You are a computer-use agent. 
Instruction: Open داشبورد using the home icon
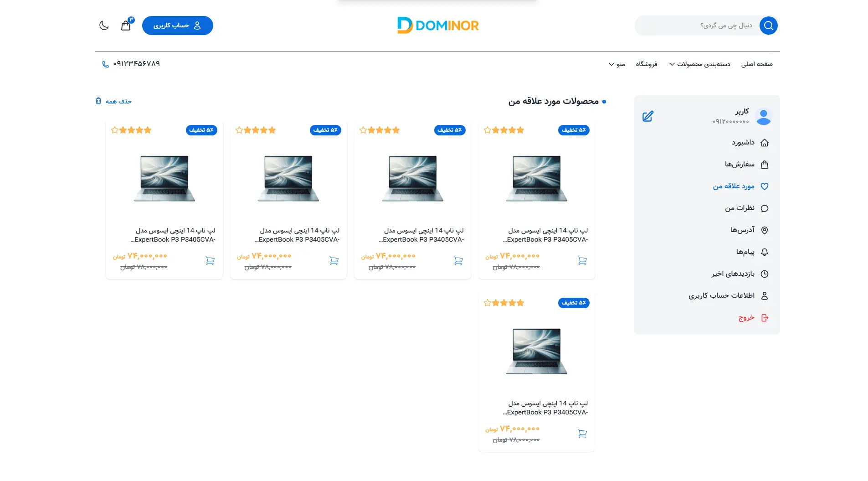pos(765,142)
